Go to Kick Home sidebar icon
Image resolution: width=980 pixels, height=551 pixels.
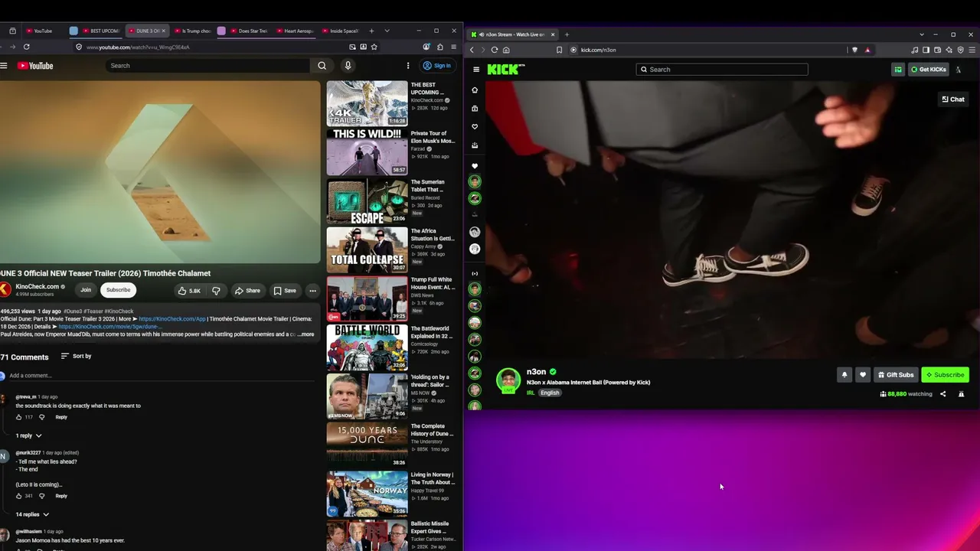[475, 90]
